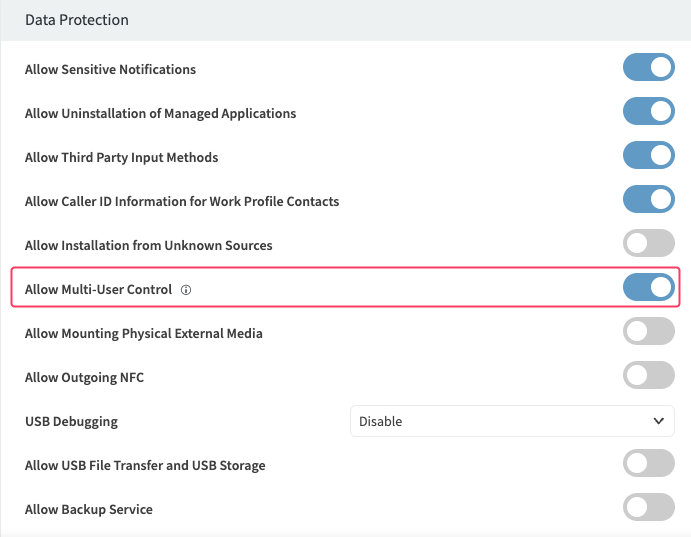Click the Allow Installation from Unknown Sources label
This screenshot has width=691, height=537.
pos(148,246)
